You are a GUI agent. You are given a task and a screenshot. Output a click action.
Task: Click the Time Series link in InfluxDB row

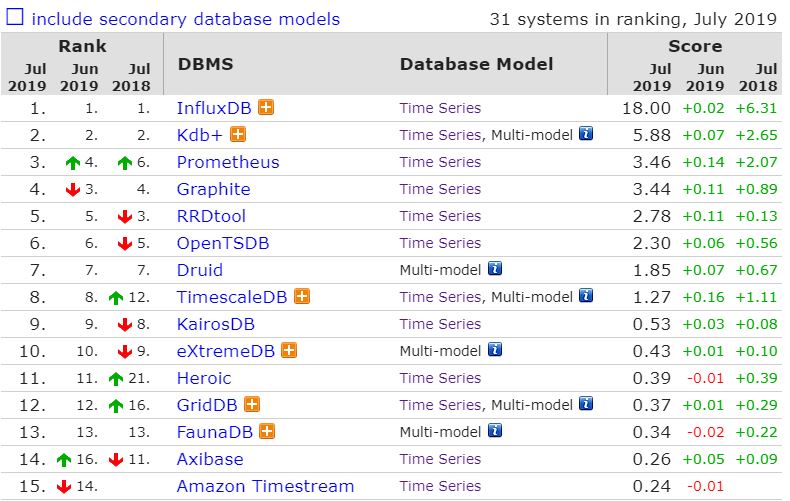tap(440, 108)
